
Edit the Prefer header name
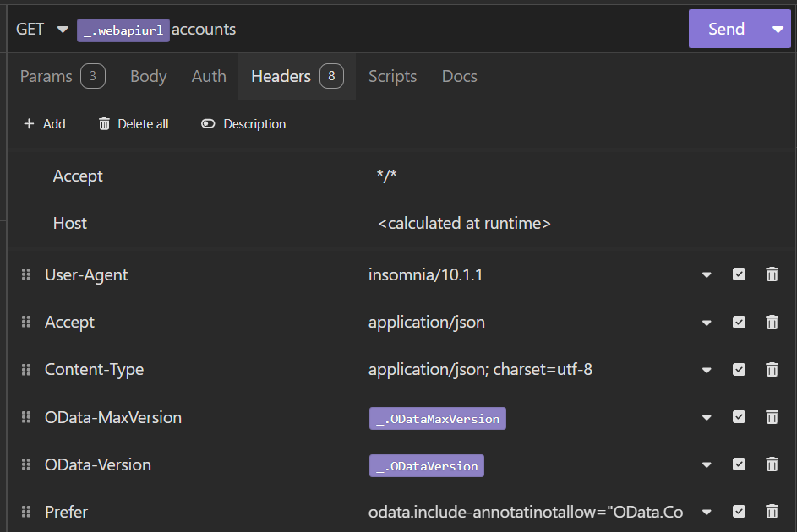tap(66, 512)
